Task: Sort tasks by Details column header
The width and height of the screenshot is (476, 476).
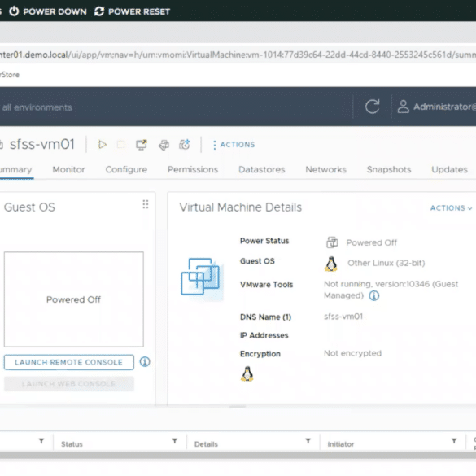Action: click(x=206, y=444)
